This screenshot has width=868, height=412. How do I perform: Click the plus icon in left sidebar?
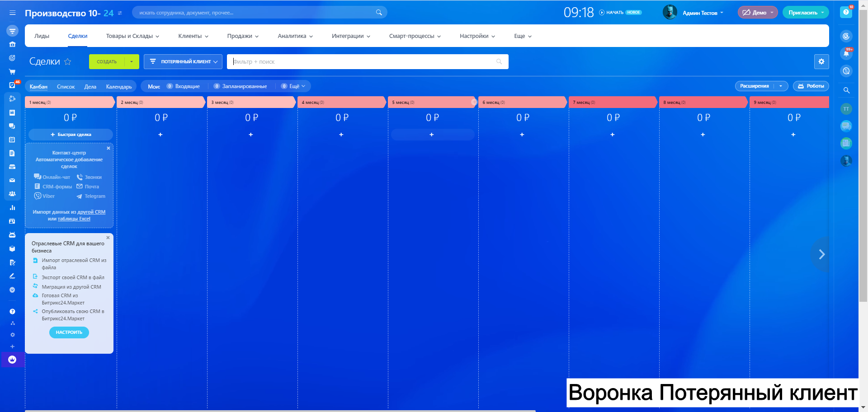[x=12, y=346]
